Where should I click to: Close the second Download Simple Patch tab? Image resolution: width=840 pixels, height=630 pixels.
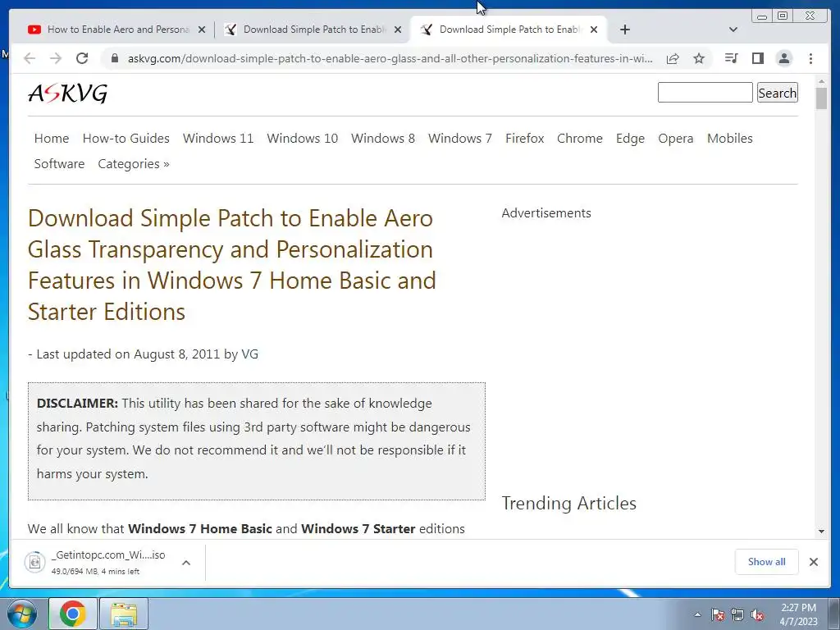coord(398,30)
